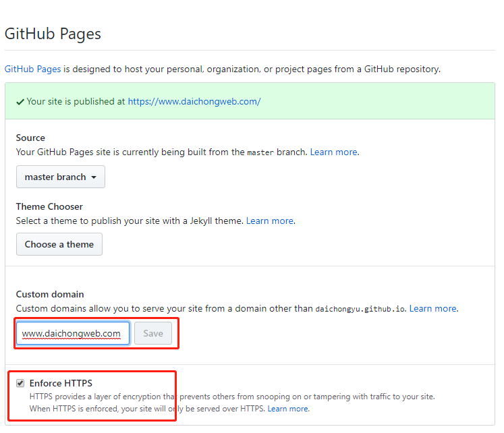Click the GitHub Pages page heading
The width and height of the screenshot is (504, 433).
click(53, 34)
